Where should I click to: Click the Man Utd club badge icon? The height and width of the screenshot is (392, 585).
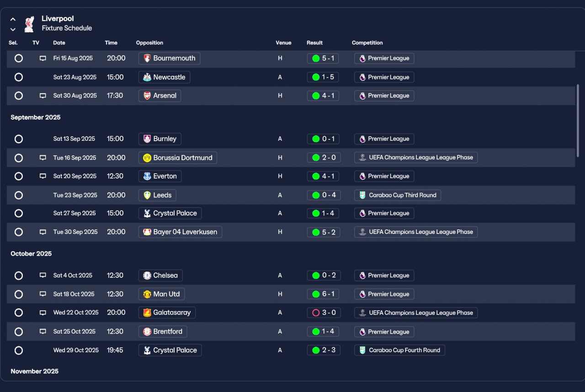click(x=147, y=294)
